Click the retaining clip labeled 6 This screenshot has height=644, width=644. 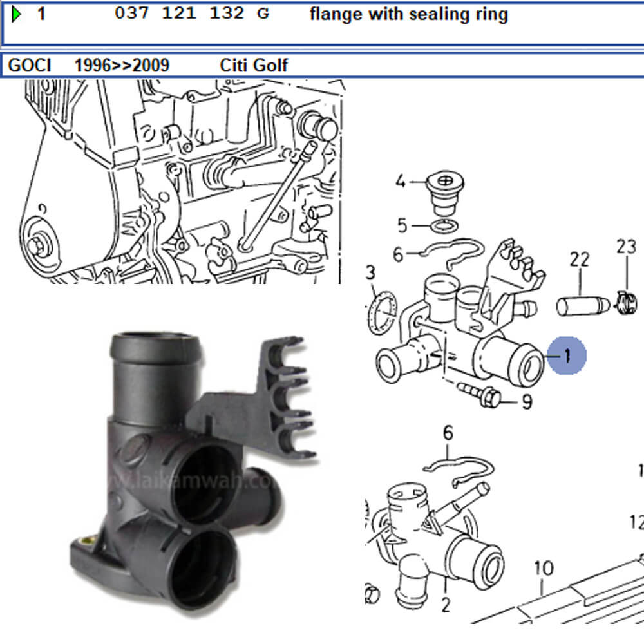click(x=451, y=251)
